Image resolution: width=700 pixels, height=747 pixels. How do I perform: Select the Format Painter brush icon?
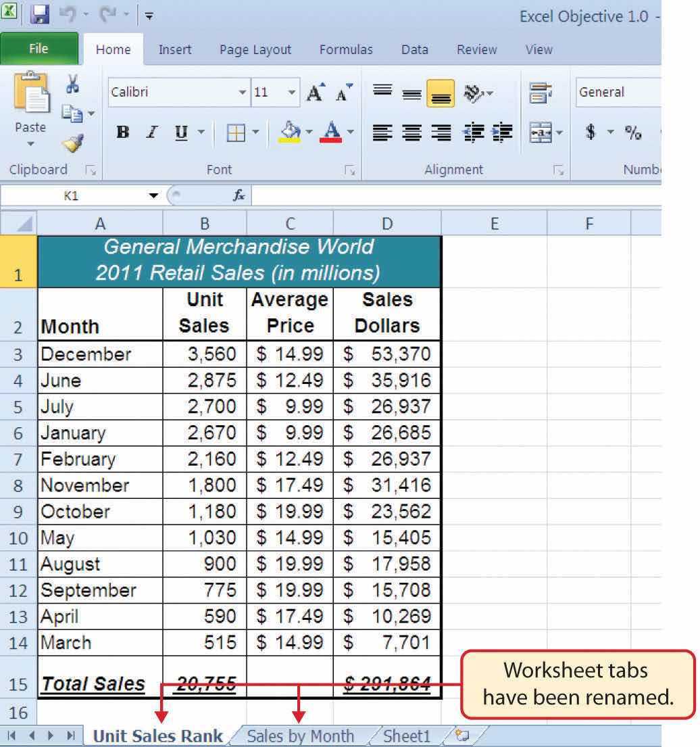[72, 143]
